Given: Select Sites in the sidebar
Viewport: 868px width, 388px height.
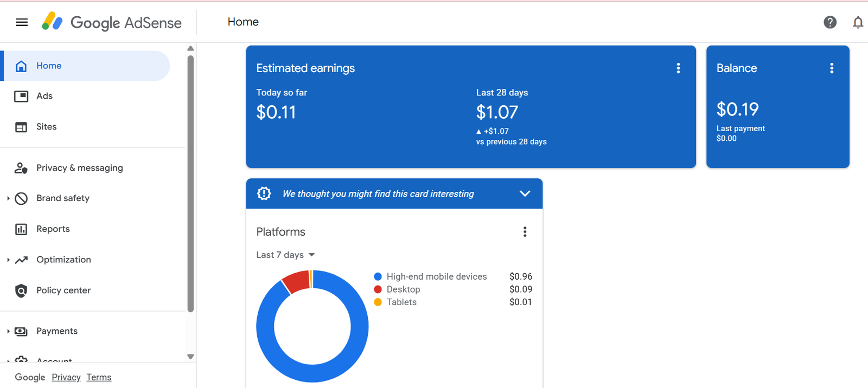Looking at the screenshot, I should 46,127.
